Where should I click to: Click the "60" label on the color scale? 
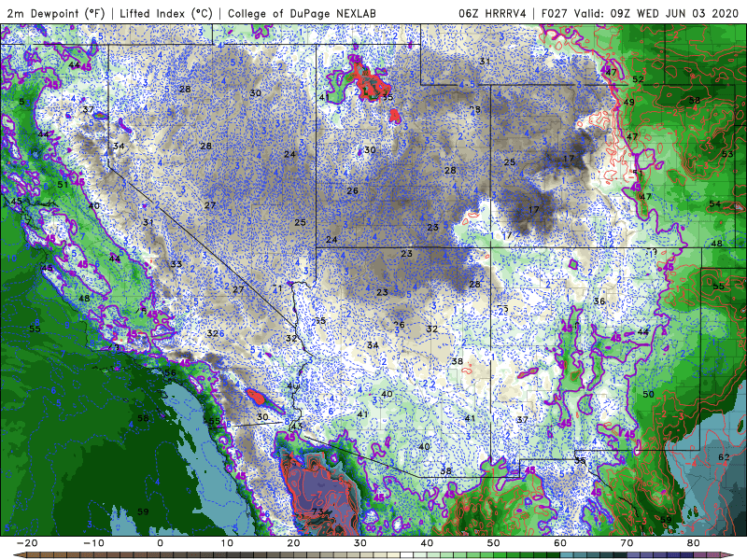coord(560,543)
